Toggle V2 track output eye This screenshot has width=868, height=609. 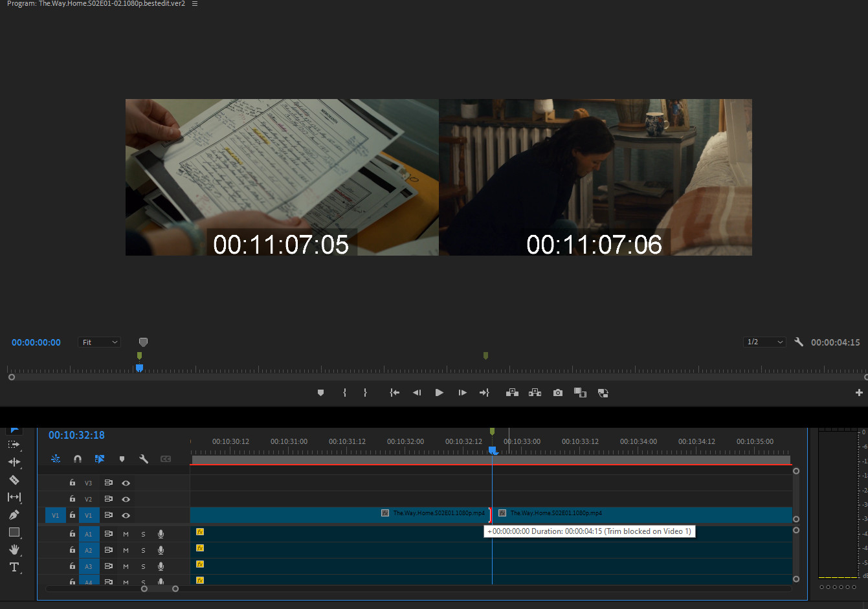(126, 499)
